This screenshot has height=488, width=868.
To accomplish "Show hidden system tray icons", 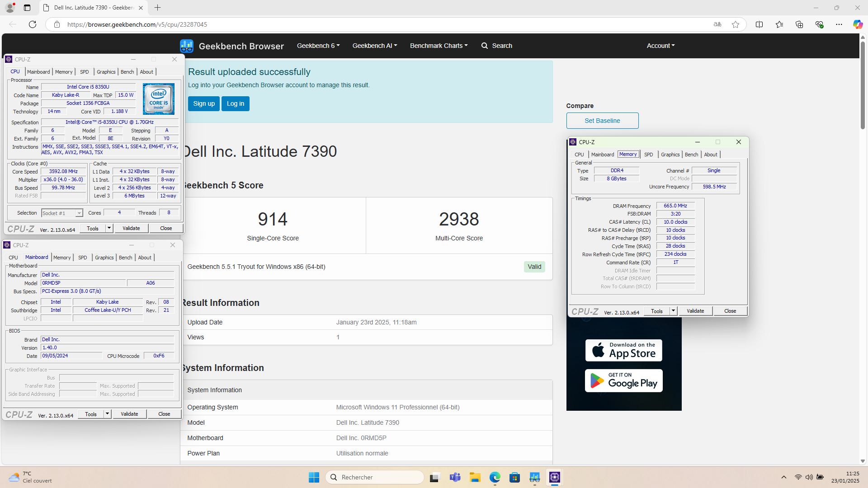I will click(x=784, y=477).
